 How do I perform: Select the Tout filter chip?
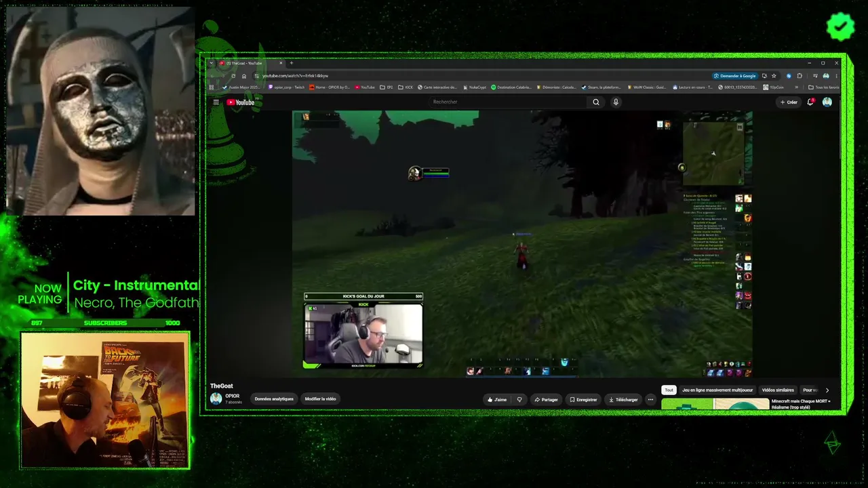[669, 390]
